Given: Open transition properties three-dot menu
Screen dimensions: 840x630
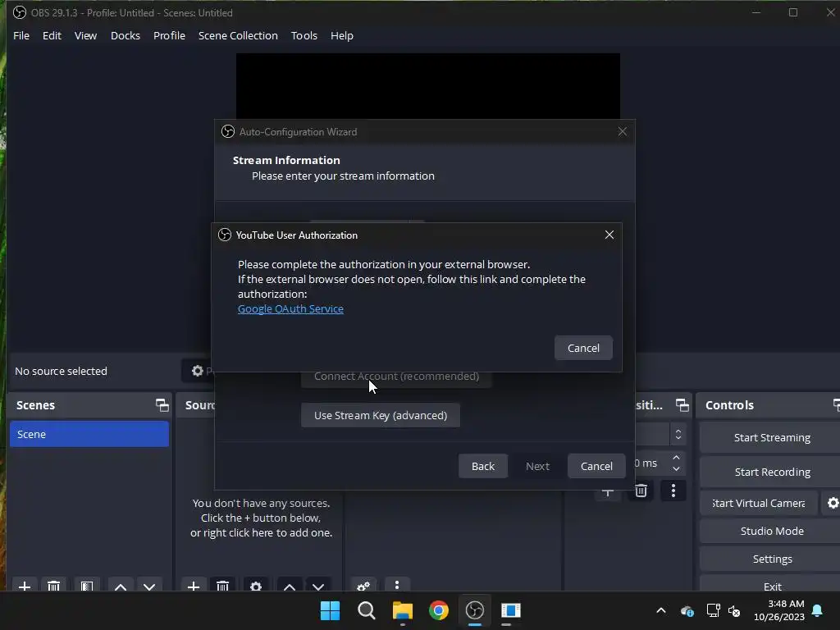Looking at the screenshot, I should [x=673, y=491].
